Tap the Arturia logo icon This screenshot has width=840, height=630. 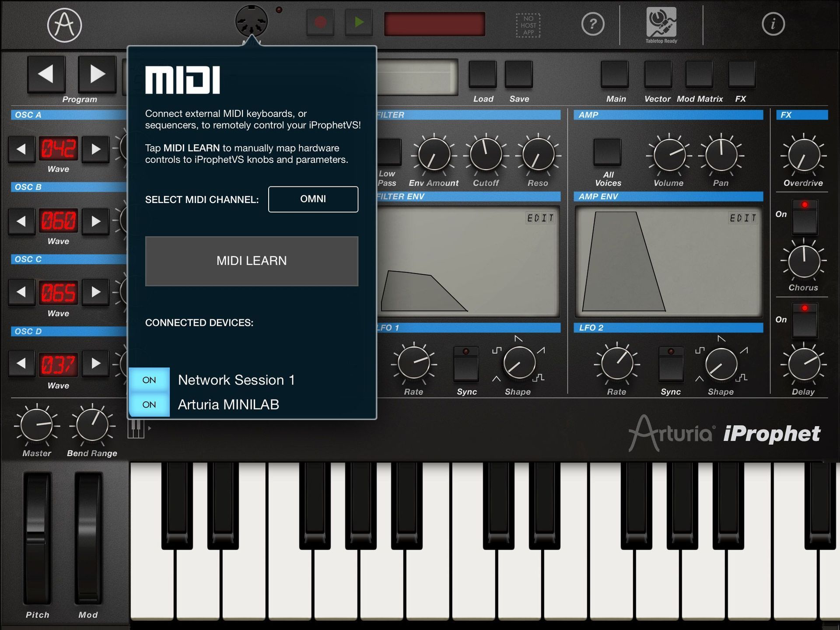[x=64, y=25]
